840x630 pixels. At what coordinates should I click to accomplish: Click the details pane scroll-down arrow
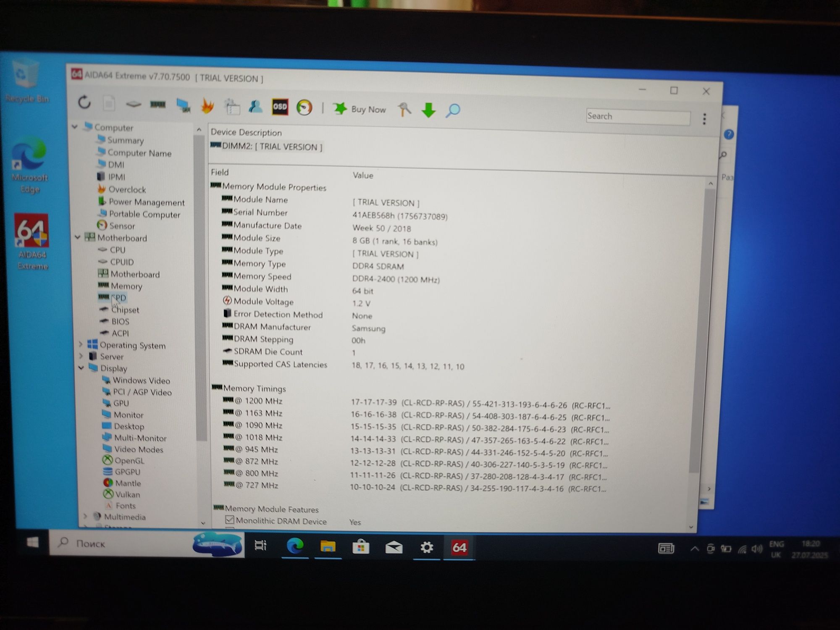coord(691,527)
